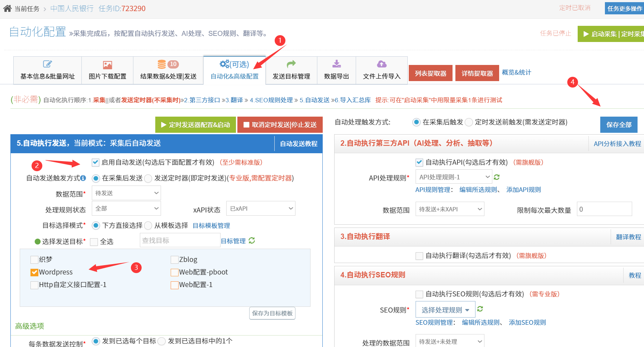Image resolution: width=644 pixels, height=347 pixels.
Task: Click the refresh icon beside API处理规则 dropdown
Action: [497, 177]
